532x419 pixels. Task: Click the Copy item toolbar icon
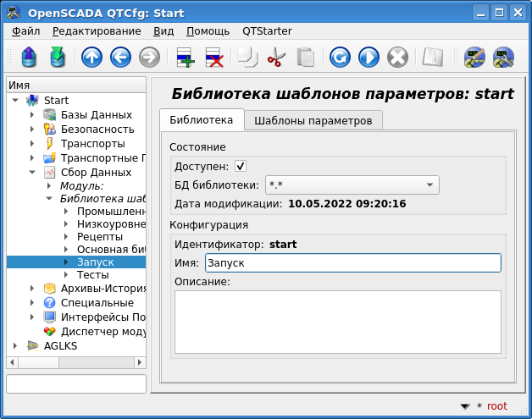point(247,57)
